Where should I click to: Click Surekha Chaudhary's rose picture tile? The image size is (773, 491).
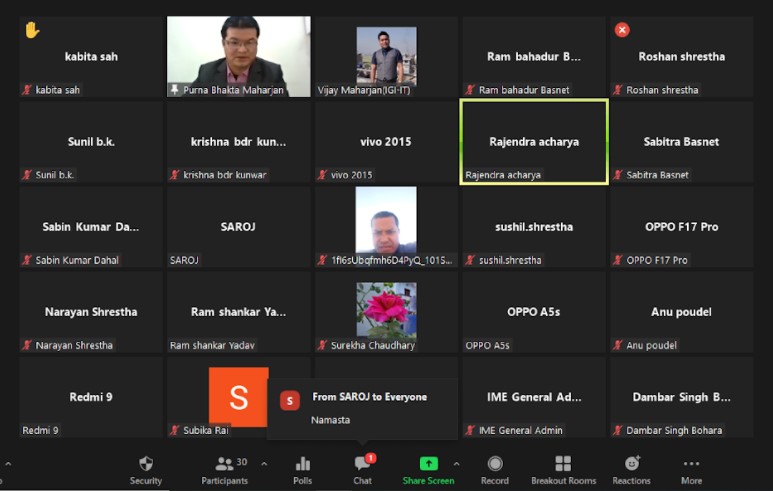tap(386, 310)
